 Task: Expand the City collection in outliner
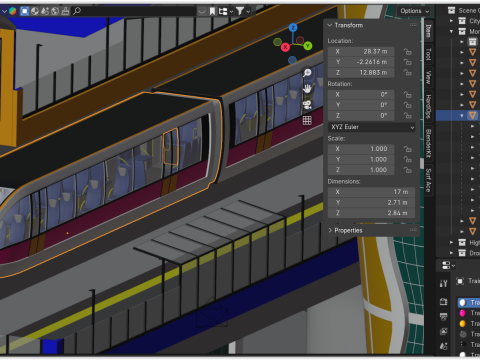[x=451, y=21]
